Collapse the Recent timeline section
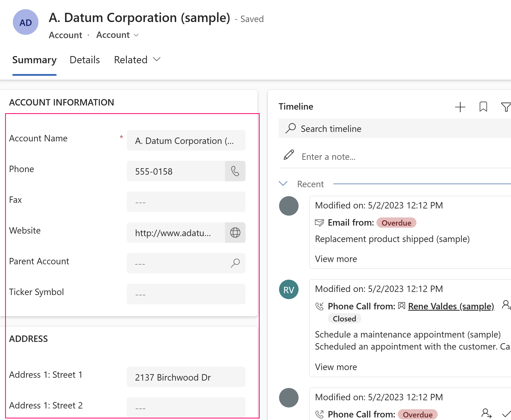This screenshot has width=511, height=420. (283, 183)
